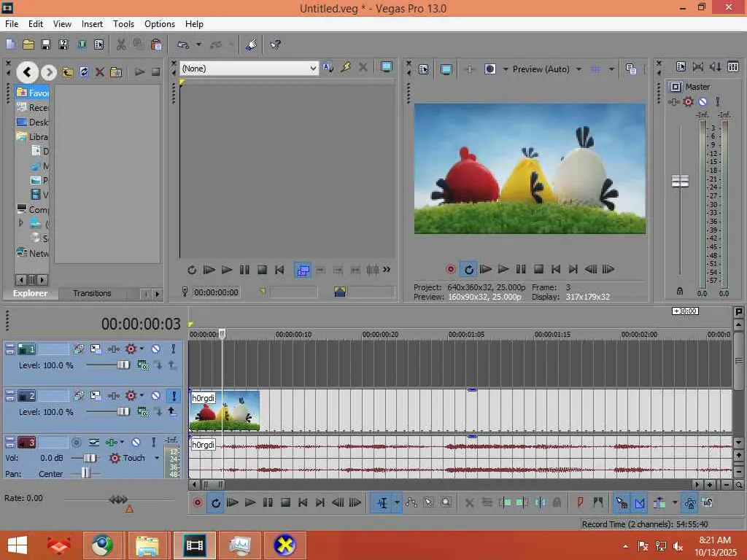Open the Insert menu
Screen dimensions: 747x560
pos(92,24)
